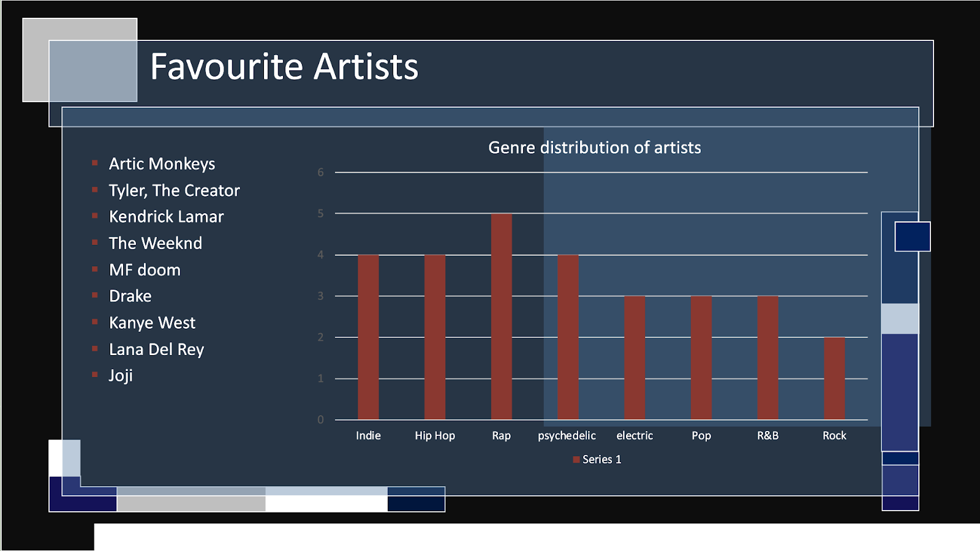Select the Drake bullet item
This screenshot has height=551, width=980.
pyautogui.click(x=130, y=296)
